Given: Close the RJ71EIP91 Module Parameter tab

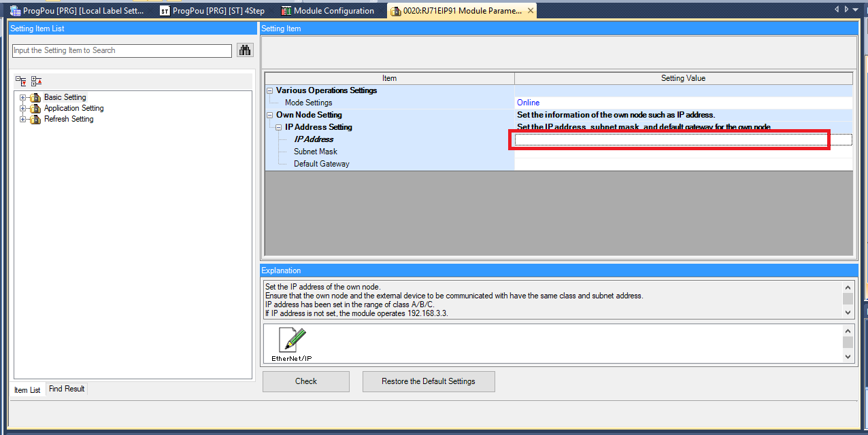Looking at the screenshot, I should [x=531, y=11].
